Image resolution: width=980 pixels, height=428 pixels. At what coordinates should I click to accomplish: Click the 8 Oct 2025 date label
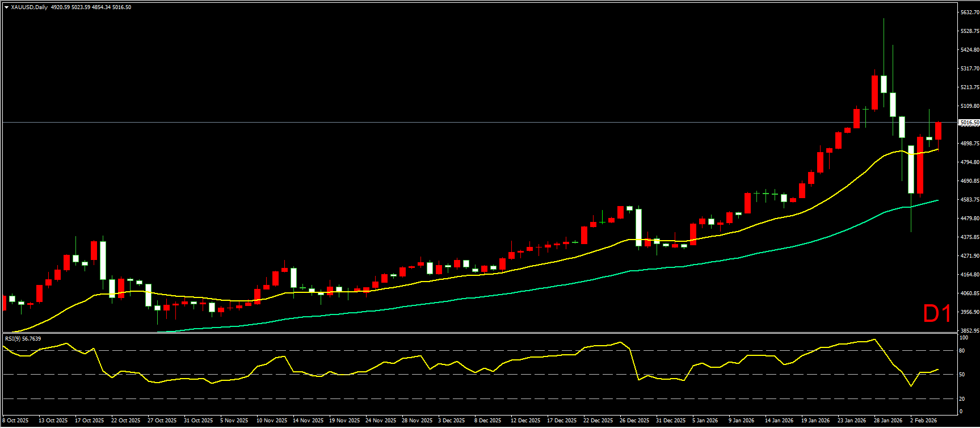16,421
